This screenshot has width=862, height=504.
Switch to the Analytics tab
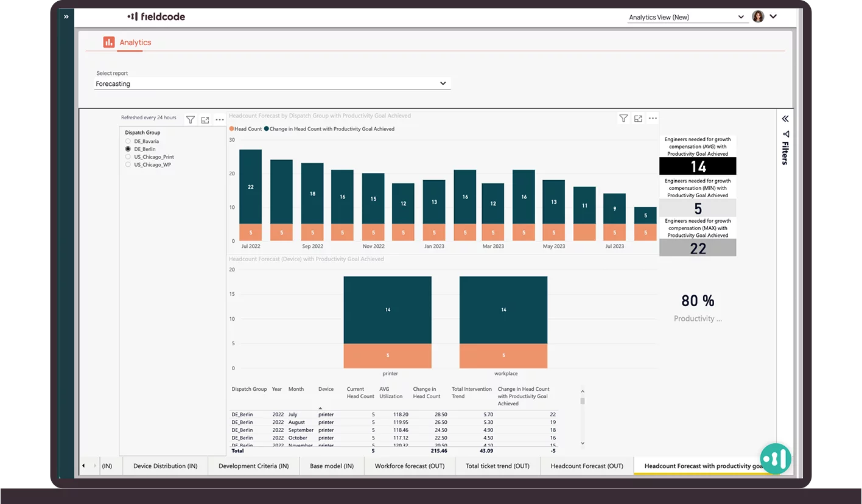pyautogui.click(x=135, y=43)
